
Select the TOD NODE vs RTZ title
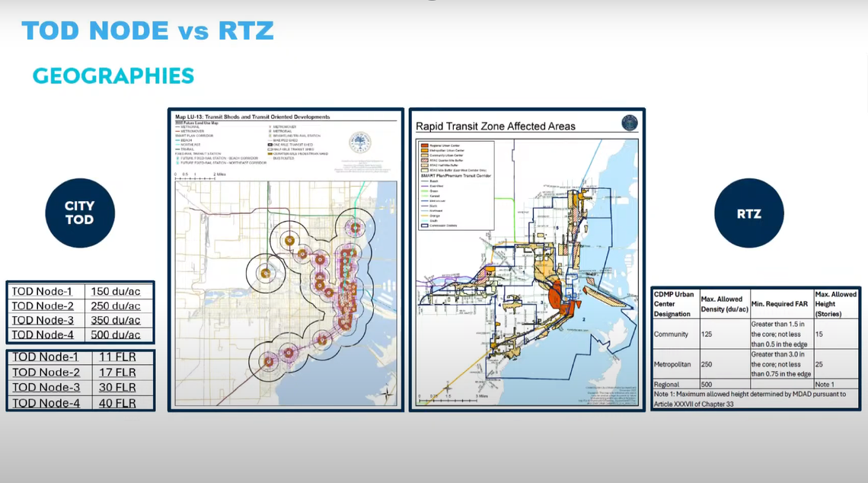tap(148, 30)
